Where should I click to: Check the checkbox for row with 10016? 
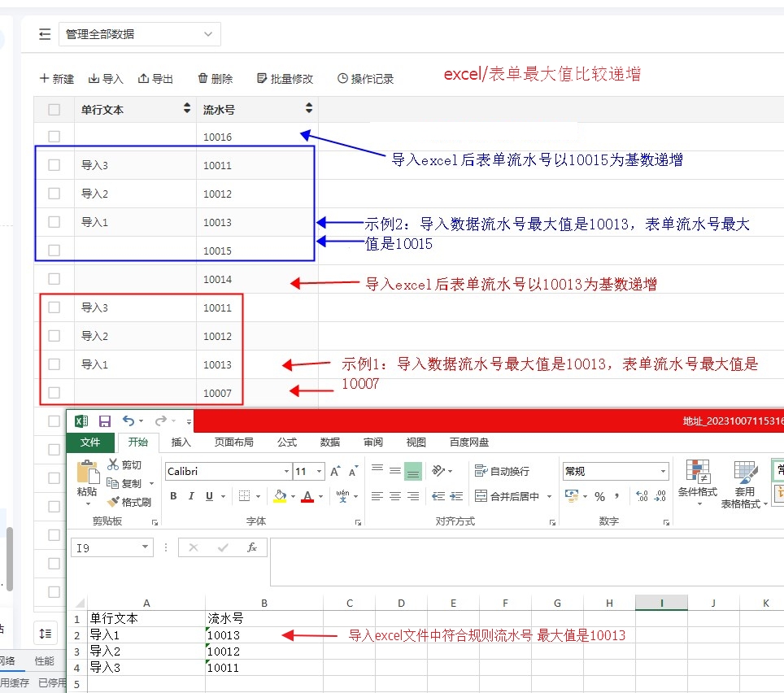pos(54,137)
